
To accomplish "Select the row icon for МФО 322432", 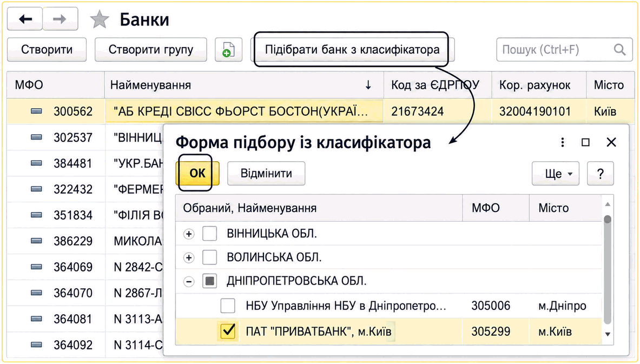I will click(x=37, y=189).
